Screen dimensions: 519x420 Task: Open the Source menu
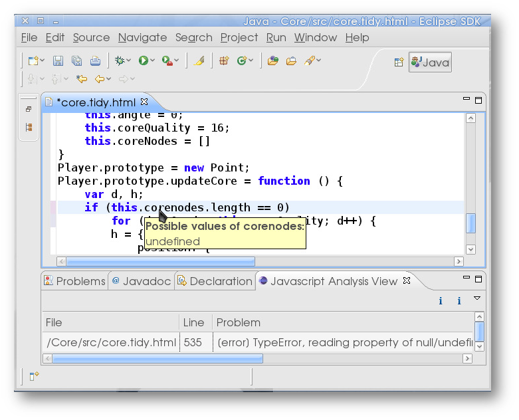pyautogui.click(x=91, y=38)
